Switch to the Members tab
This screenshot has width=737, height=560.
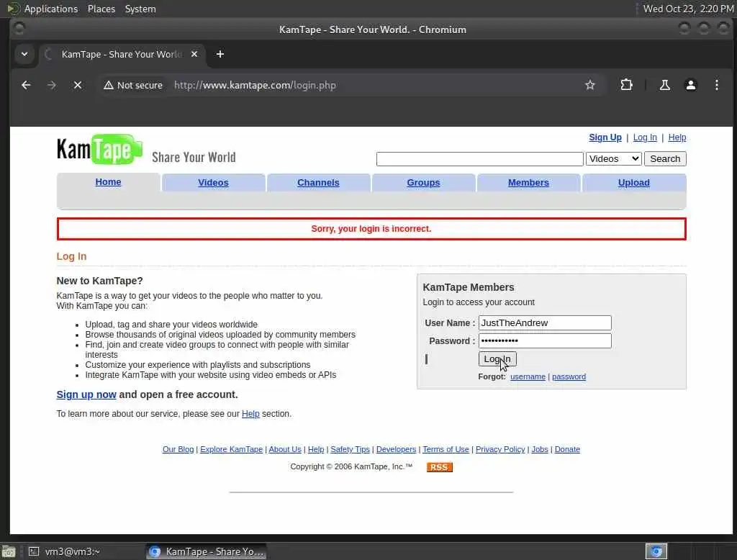(x=528, y=182)
